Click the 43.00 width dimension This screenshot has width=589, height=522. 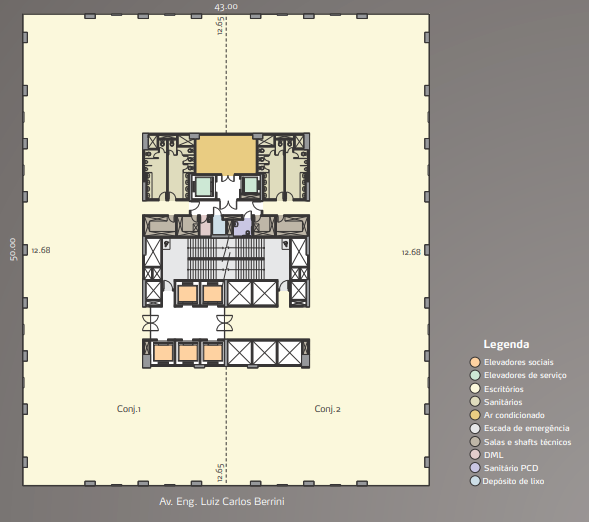tap(226, 7)
